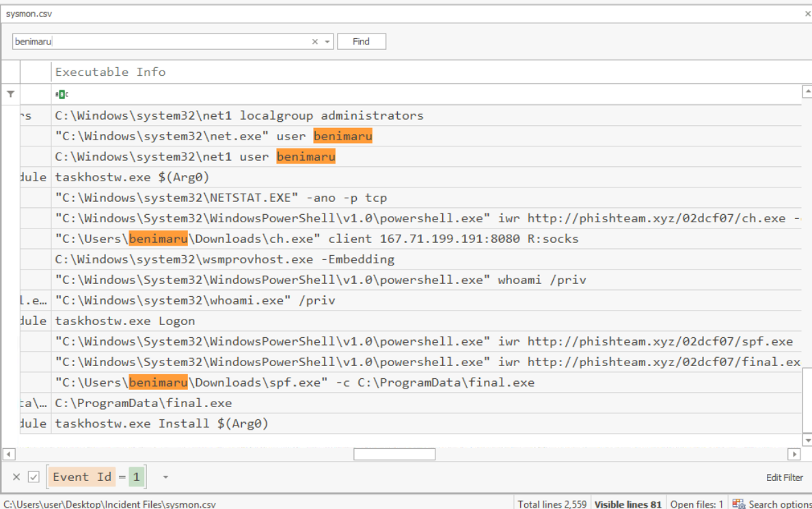Select the net1 user benimaru row
This screenshot has height=509, width=812.
pos(427,157)
